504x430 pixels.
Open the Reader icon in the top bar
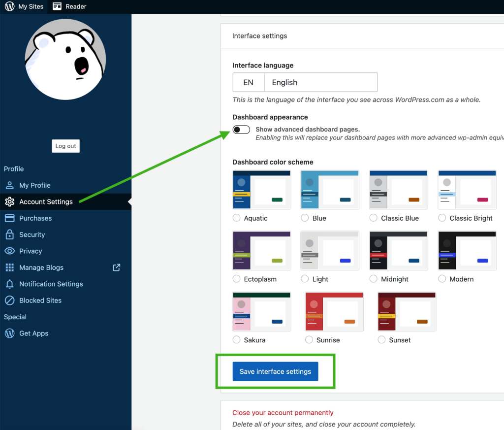coord(57,6)
